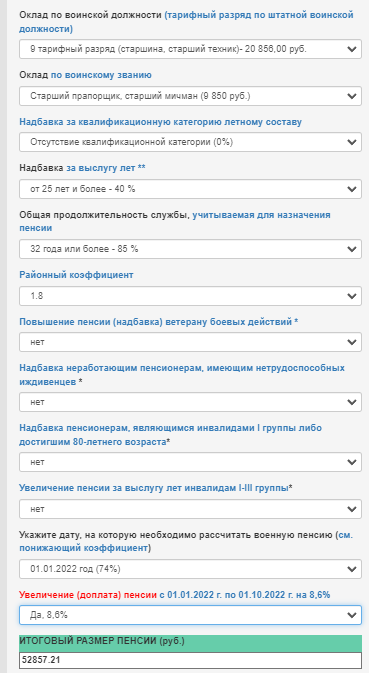Open the 'Районный коэффициент' link
The height and width of the screenshot is (673, 369).
click(x=76, y=275)
